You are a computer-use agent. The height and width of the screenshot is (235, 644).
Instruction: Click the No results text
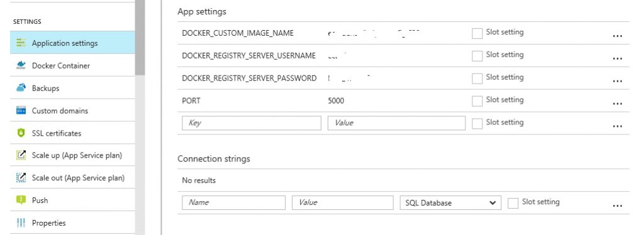[199, 180]
